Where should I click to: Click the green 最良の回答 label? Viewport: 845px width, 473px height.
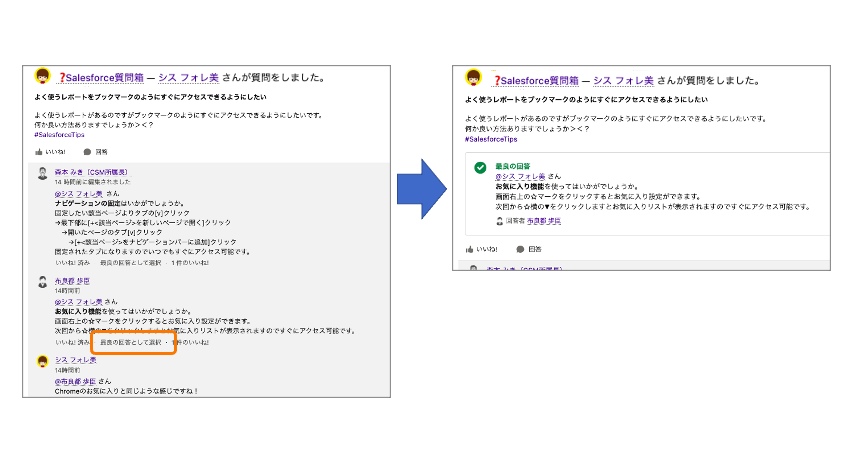tap(513, 166)
